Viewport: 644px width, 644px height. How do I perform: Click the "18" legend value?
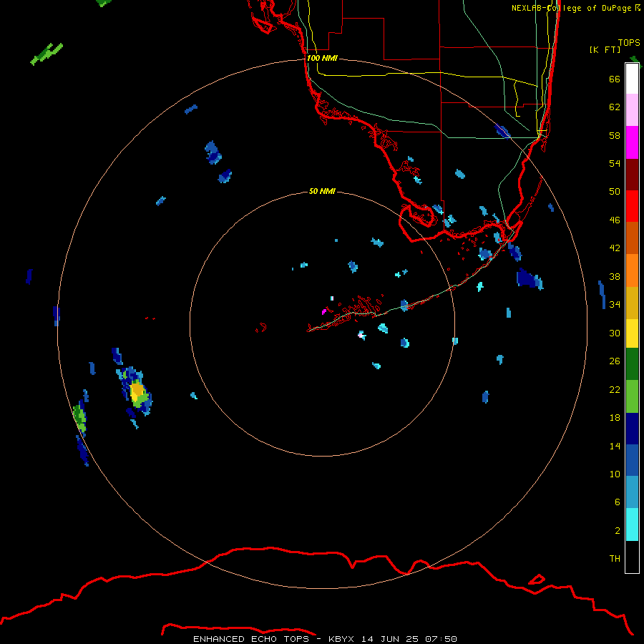tap(615, 418)
